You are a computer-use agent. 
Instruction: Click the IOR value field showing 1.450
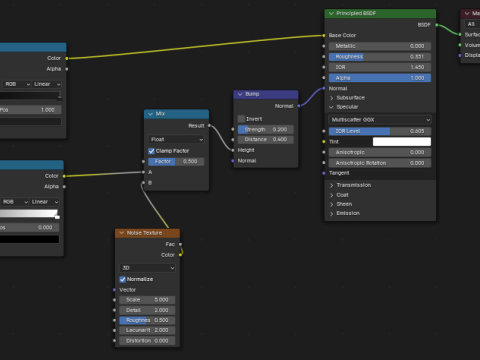380,67
